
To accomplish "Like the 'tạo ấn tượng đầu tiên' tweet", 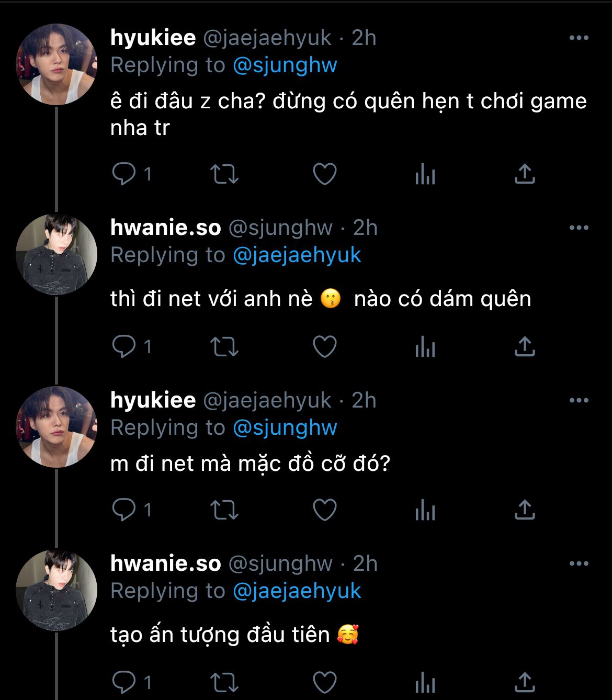I will pos(324,682).
